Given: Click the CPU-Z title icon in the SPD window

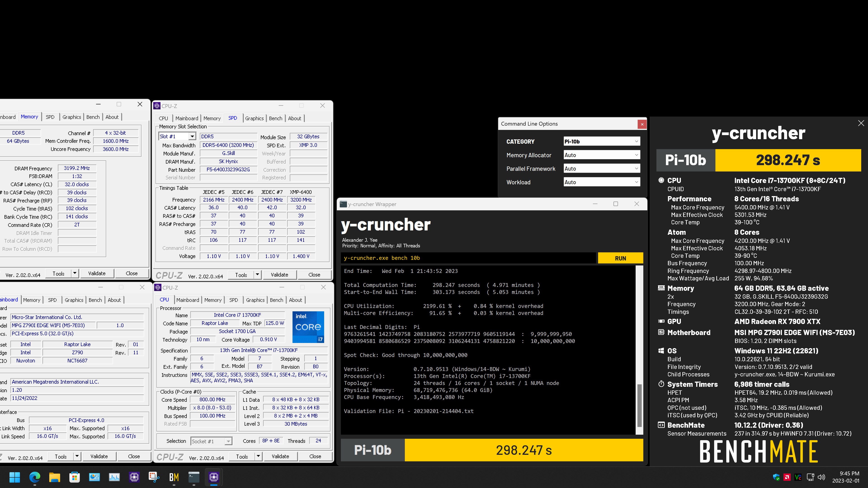Looking at the screenshot, I should click(x=157, y=106).
